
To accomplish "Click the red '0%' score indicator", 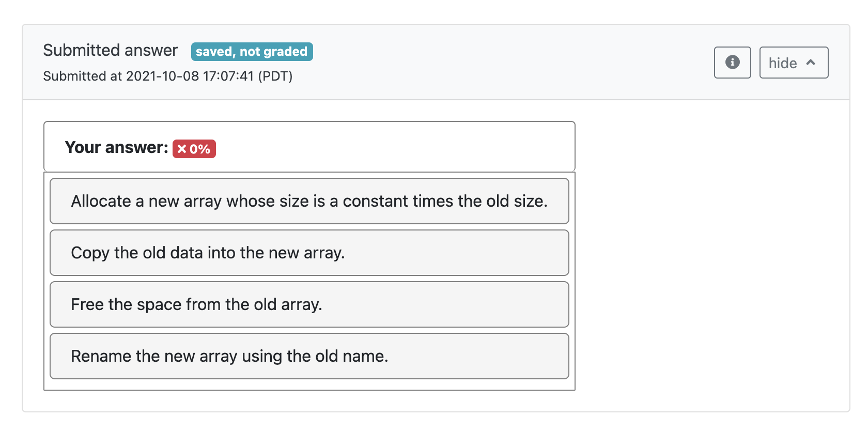I will [194, 149].
